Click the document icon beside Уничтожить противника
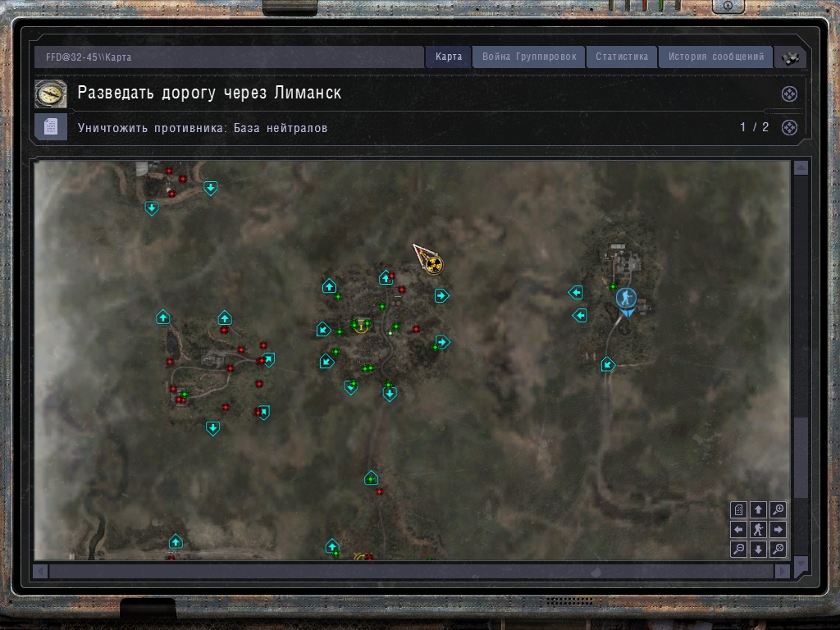The image size is (840, 630). point(51,127)
